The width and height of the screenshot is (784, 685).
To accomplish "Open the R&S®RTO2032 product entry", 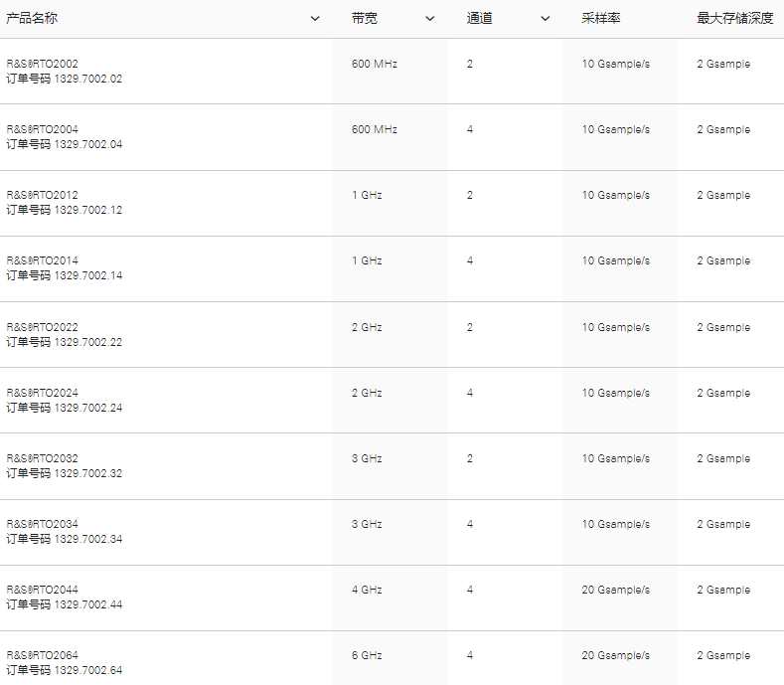I will [43, 458].
